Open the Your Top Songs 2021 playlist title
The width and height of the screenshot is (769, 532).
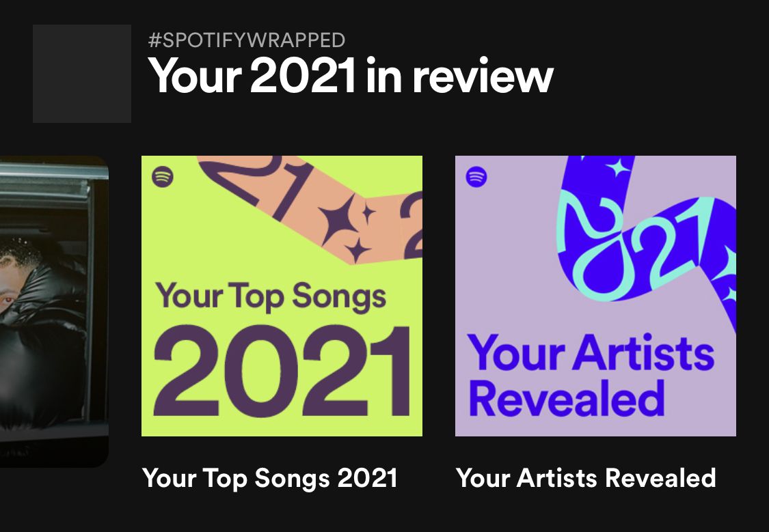(x=269, y=478)
